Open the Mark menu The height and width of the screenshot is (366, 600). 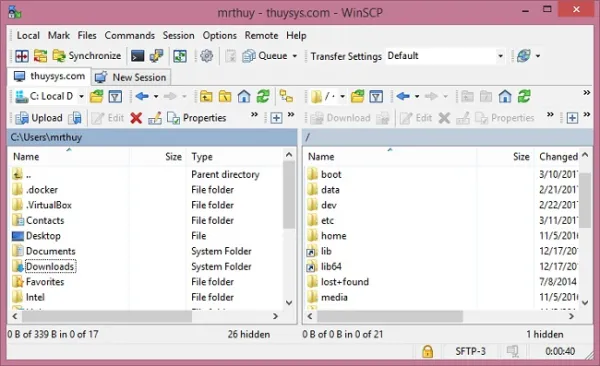59,36
